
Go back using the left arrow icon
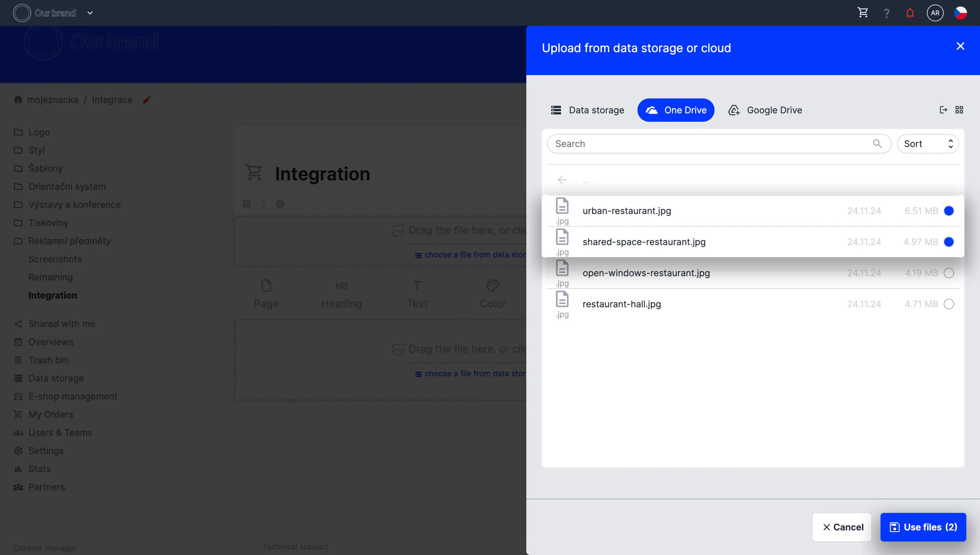coord(562,179)
